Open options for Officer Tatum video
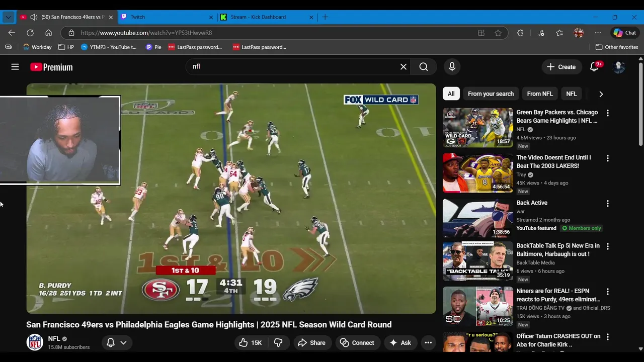Viewport: 644px width, 362px height. pyautogui.click(x=607, y=337)
